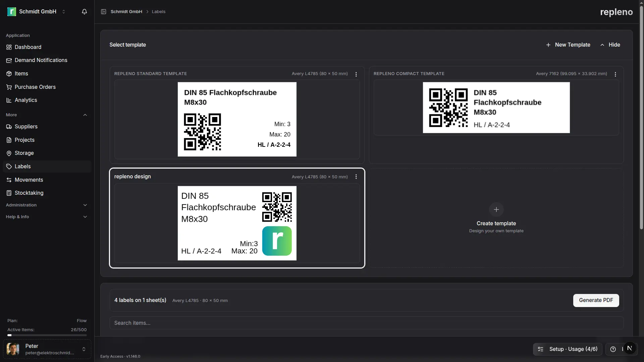Hide the template selection panel
The height and width of the screenshot is (362, 644).
pos(610,45)
